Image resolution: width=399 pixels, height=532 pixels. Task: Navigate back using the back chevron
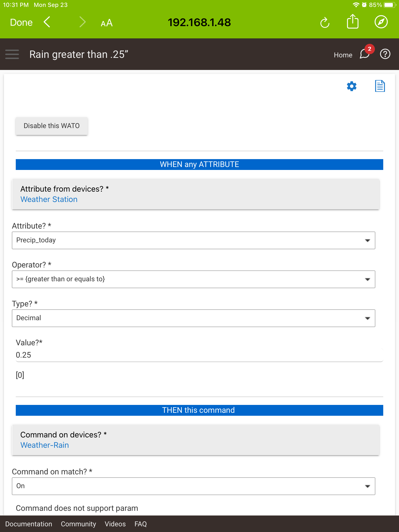(47, 22)
